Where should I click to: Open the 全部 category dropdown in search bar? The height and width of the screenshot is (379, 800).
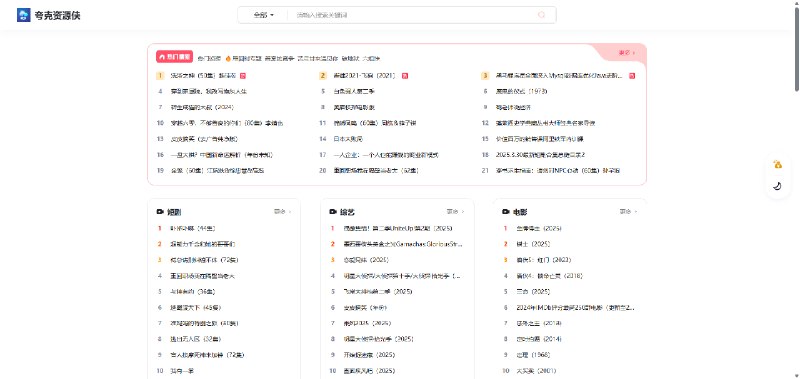(263, 15)
